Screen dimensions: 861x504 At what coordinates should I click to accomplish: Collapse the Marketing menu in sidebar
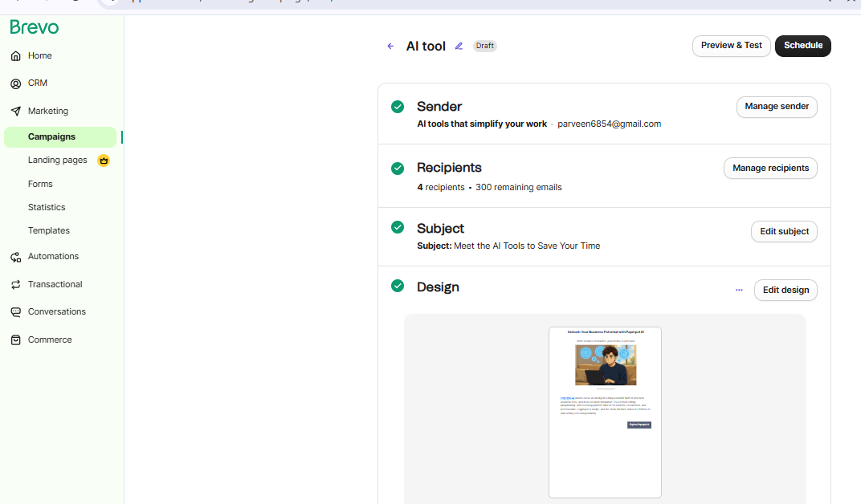pos(48,112)
